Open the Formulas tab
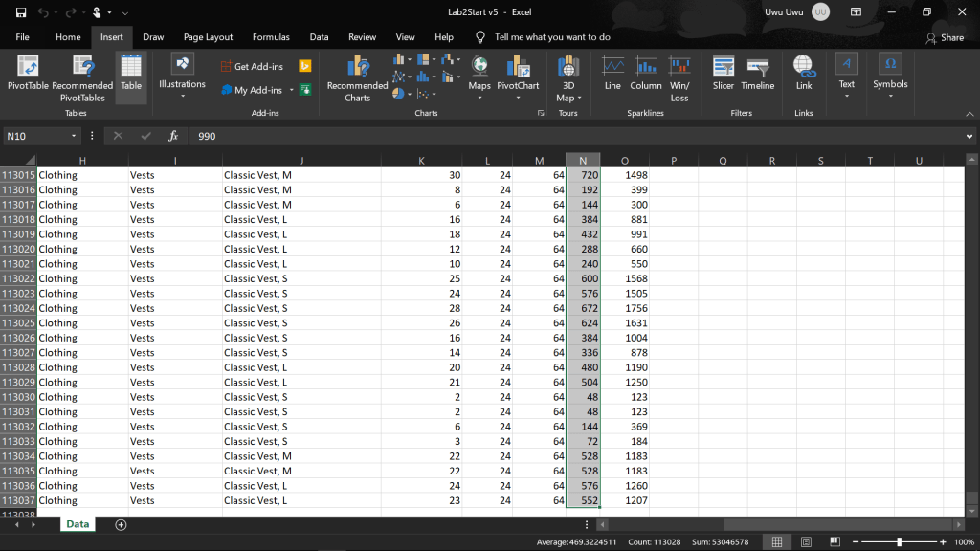 [271, 37]
